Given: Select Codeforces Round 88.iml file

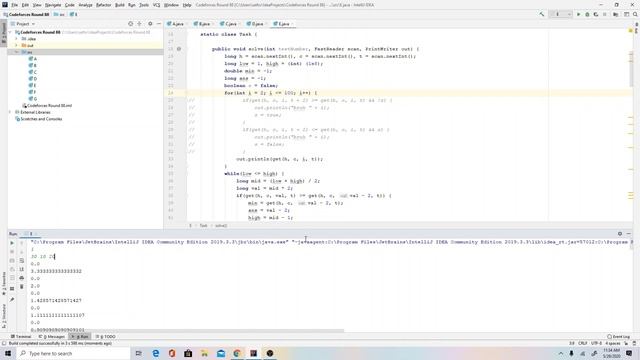Looking at the screenshot, I should 47,106.
